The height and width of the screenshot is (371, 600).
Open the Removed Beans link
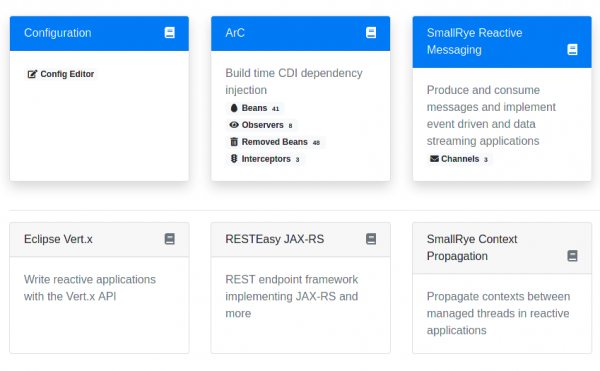coord(275,142)
